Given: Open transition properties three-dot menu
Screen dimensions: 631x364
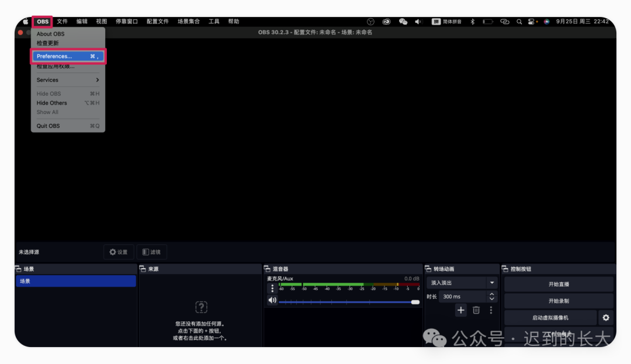Looking at the screenshot, I should point(491,310).
